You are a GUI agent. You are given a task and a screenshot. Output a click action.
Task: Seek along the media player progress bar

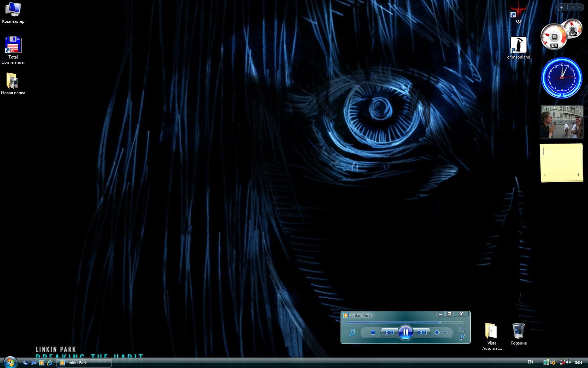(x=405, y=322)
